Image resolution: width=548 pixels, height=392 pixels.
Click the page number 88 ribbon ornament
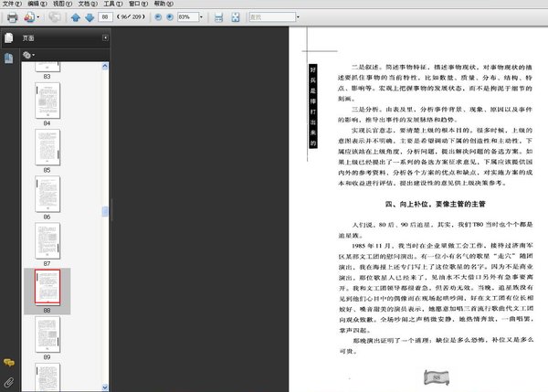(437, 377)
